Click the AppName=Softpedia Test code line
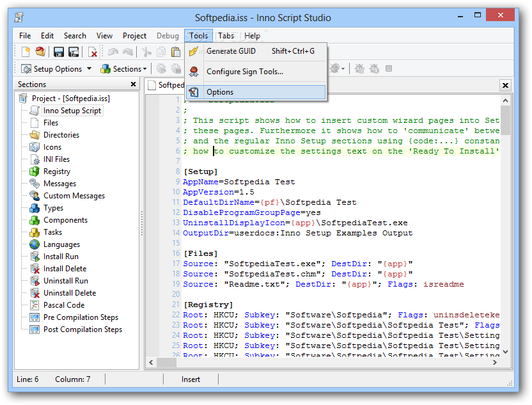The image size is (532, 405). point(239,182)
